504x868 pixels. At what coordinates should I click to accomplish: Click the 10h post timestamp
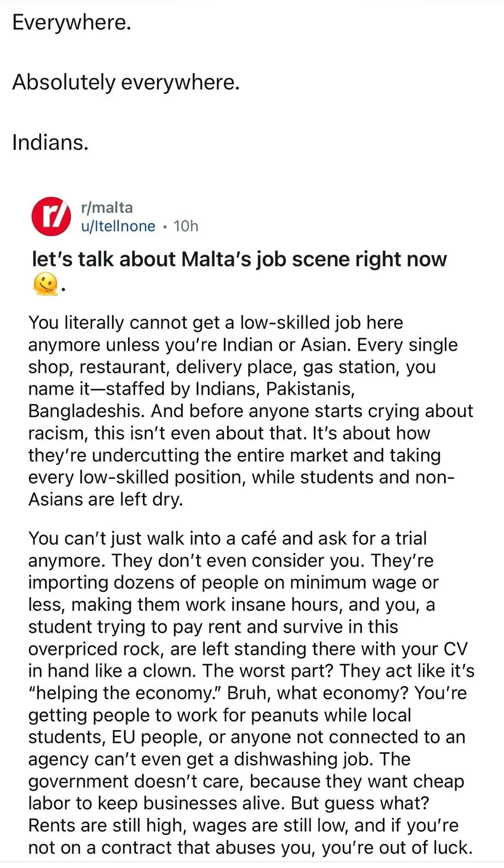[x=186, y=226]
